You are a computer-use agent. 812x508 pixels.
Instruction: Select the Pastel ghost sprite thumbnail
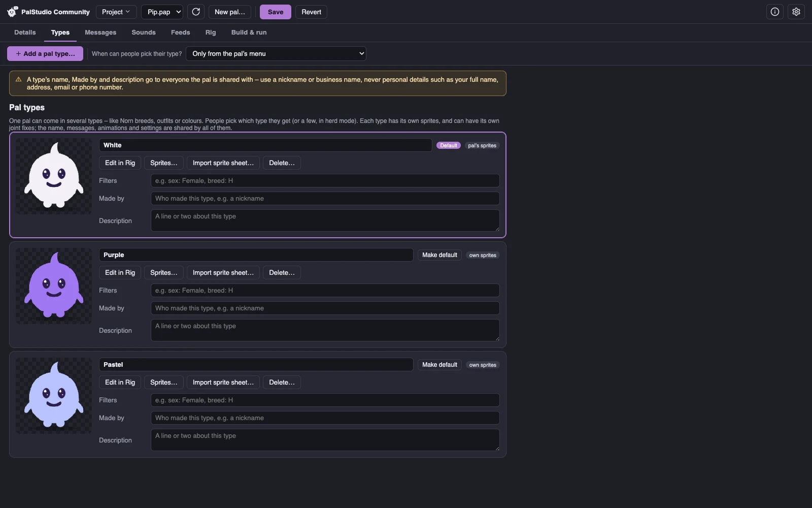coord(54,396)
